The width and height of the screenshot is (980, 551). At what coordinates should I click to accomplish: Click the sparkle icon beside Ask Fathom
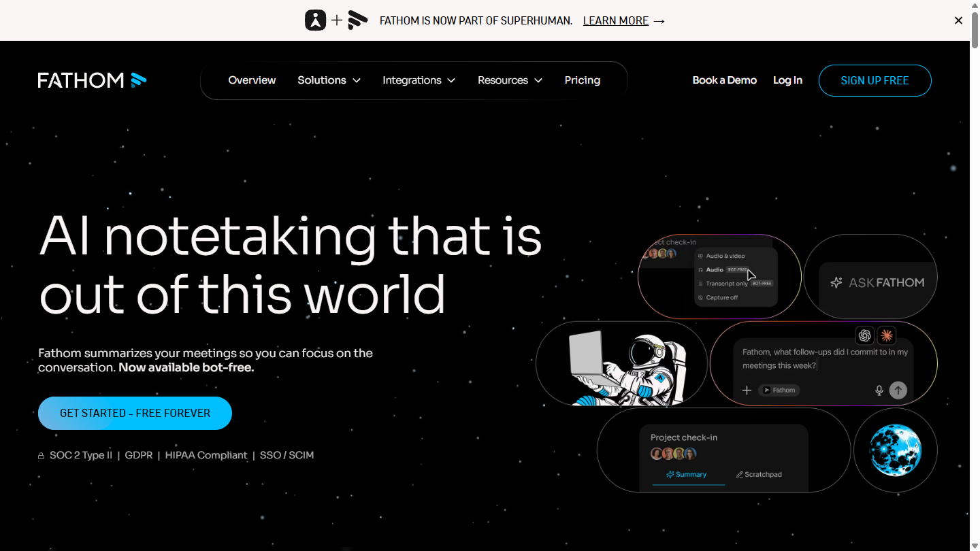[836, 282]
